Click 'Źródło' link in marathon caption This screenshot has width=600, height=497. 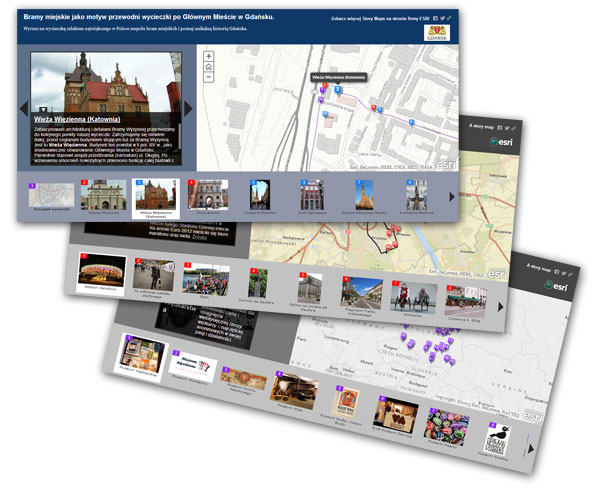click(x=199, y=237)
